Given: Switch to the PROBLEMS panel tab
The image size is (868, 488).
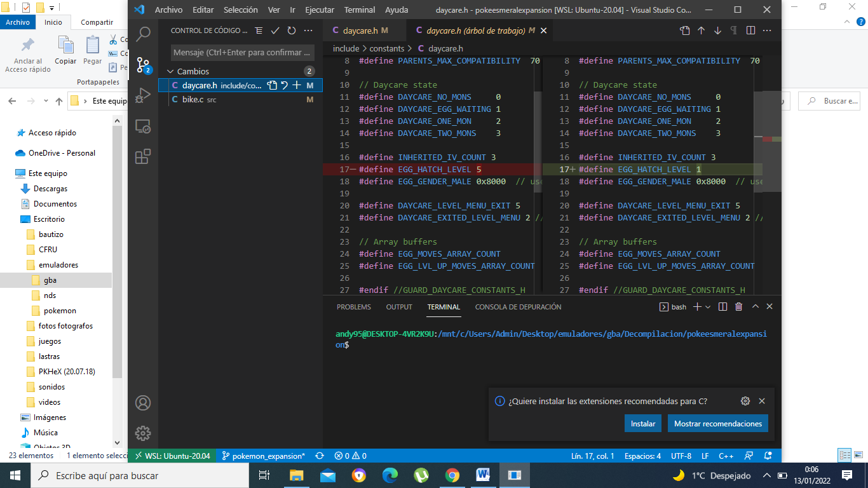Looking at the screenshot, I should click(x=354, y=307).
